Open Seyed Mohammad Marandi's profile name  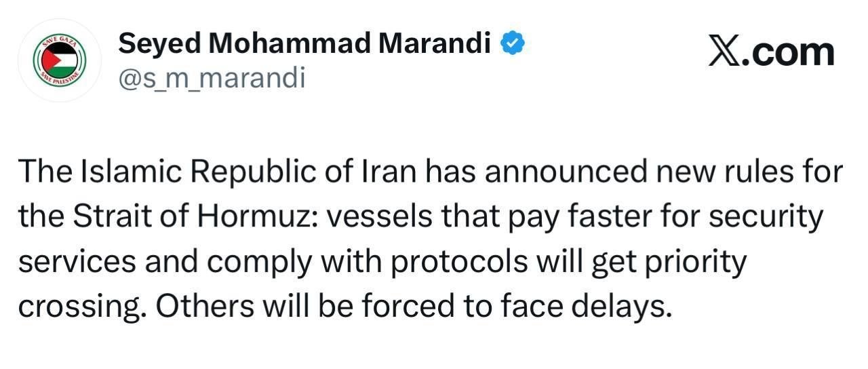(x=304, y=45)
